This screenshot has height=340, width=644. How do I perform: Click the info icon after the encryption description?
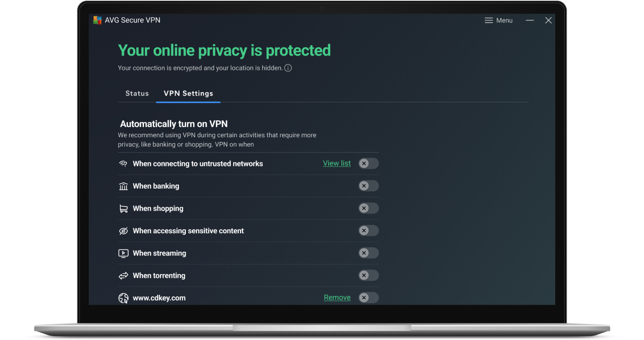288,68
